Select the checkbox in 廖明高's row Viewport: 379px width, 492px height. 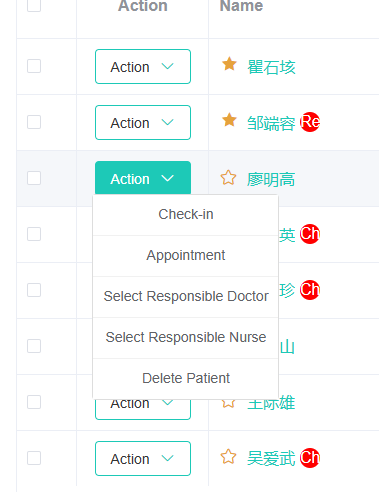tap(34, 178)
